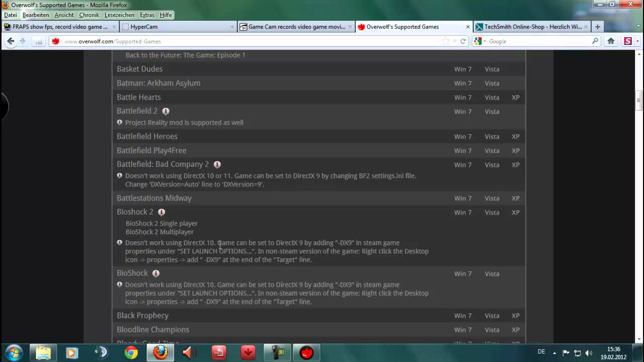Switch to the HyperCam tab
This screenshot has width=644, height=362.
point(178,27)
